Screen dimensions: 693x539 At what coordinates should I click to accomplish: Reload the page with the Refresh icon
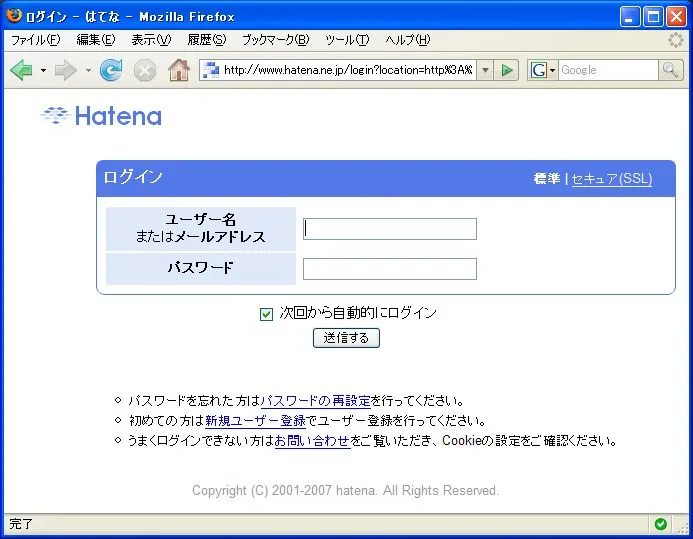tap(111, 70)
